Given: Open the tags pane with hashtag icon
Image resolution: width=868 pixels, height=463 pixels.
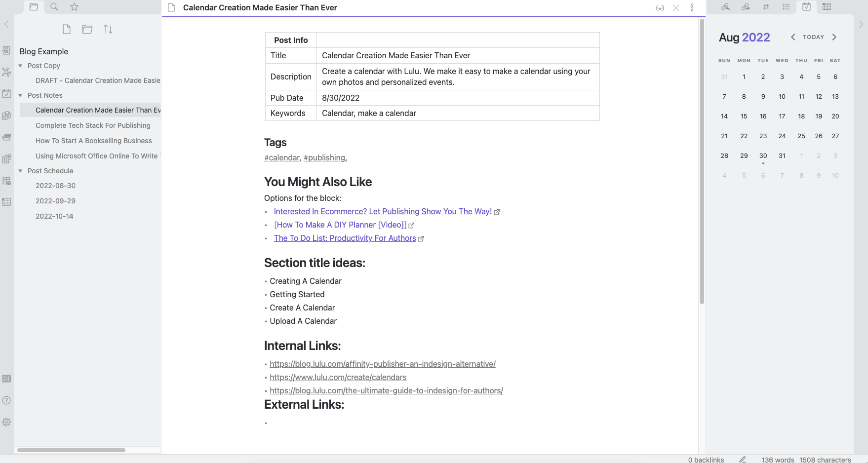Looking at the screenshot, I should click(766, 7).
